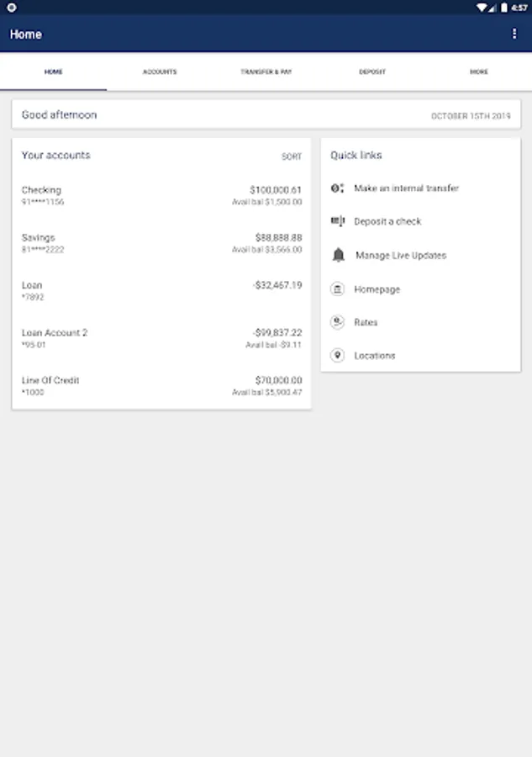Open the three-dot overflow menu
532x757 pixels.
[x=514, y=34]
